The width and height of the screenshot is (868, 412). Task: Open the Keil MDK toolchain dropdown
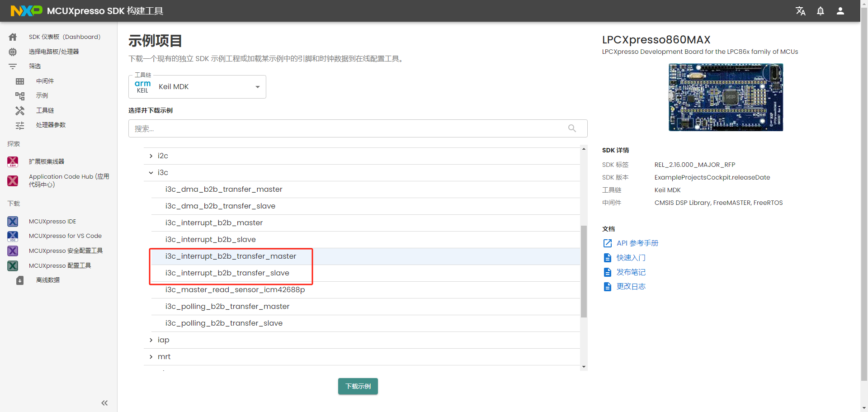coord(257,87)
